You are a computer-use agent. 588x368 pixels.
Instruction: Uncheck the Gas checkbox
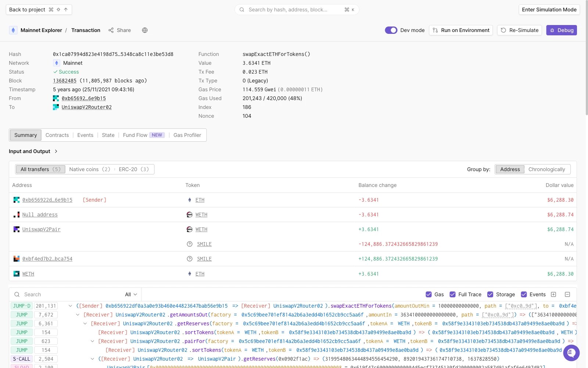click(x=429, y=294)
